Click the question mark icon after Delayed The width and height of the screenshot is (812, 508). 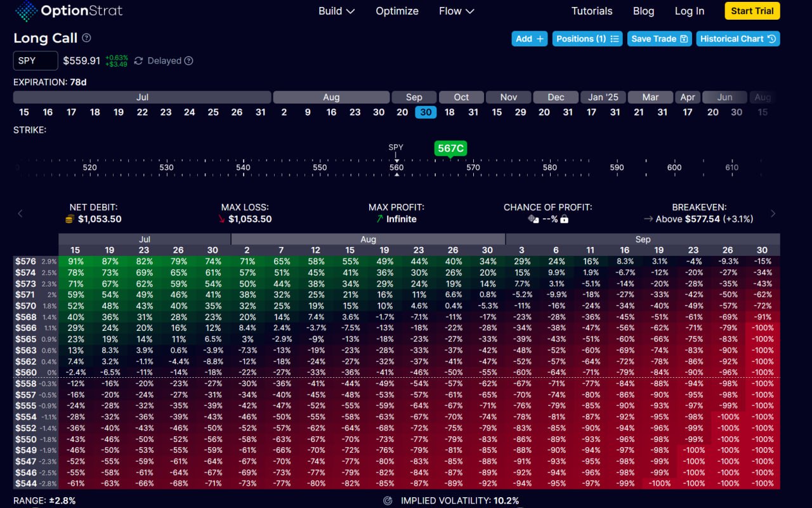coord(188,61)
